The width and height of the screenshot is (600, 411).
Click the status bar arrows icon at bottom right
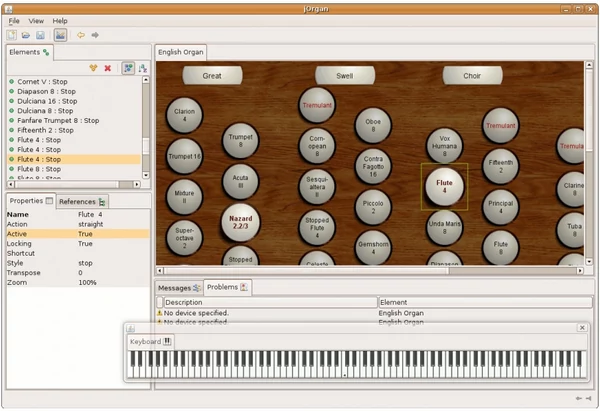click(x=583, y=398)
